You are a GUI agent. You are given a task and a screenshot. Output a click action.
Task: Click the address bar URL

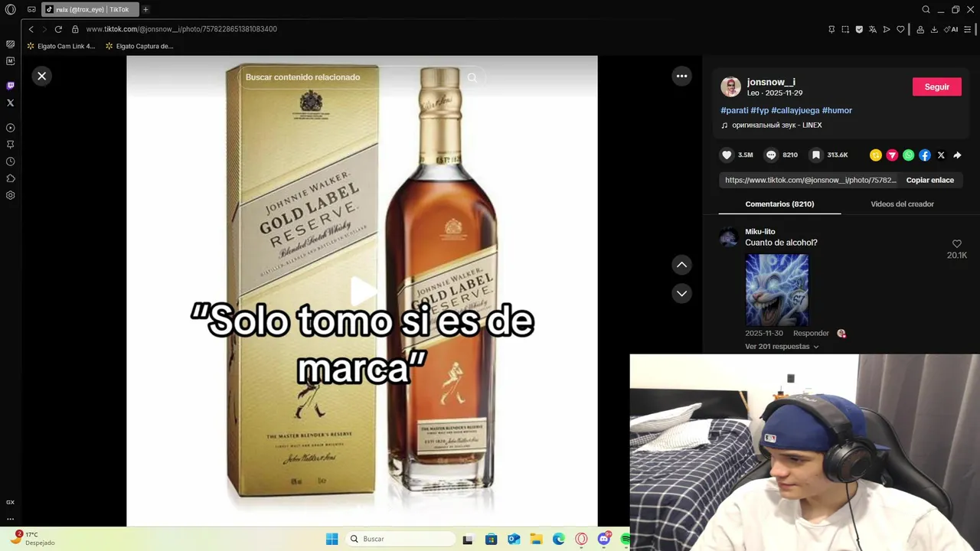[x=181, y=29]
